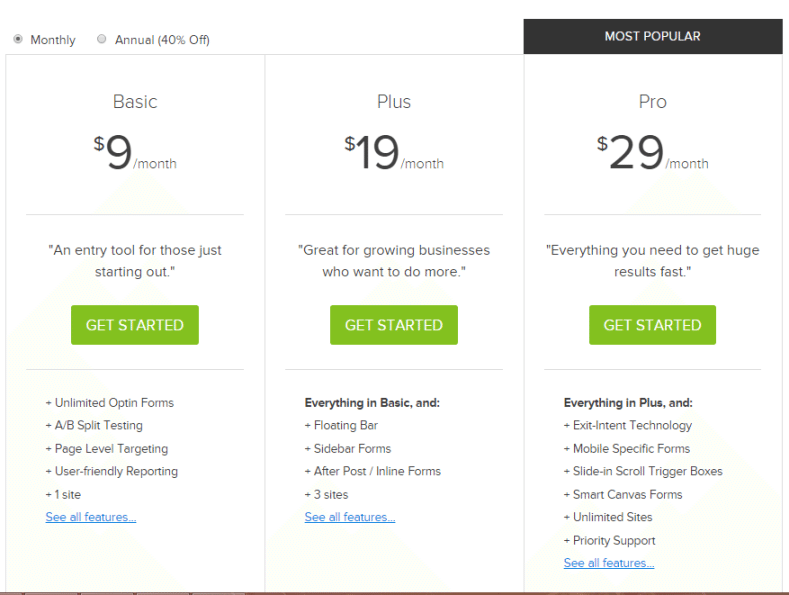
Task: Click the Get Started button for Plus
Action: 394,325
